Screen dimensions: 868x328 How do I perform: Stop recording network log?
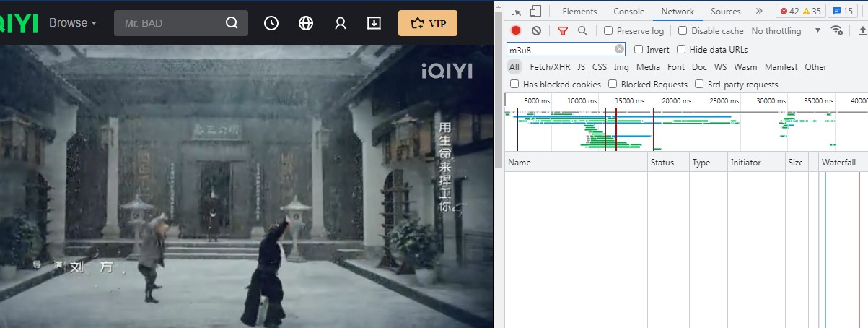(516, 30)
